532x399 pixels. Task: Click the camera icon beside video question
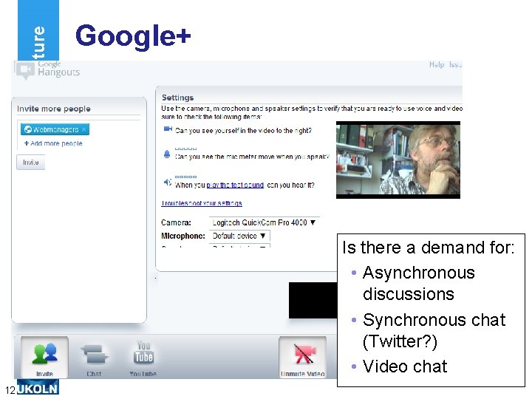click(x=168, y=129)
